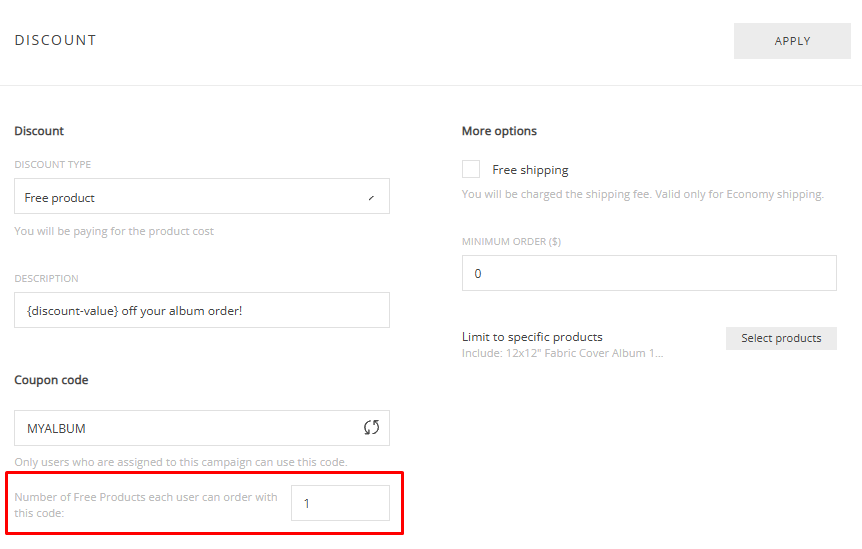
Task: Click the "Only users who are assigned" hint
Action: [180, 462]
